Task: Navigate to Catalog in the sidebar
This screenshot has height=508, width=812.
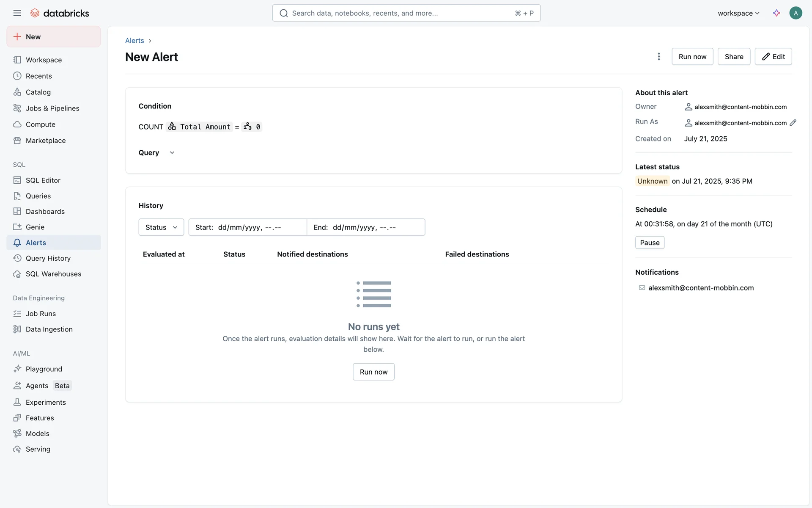Action: coord(38,92)
